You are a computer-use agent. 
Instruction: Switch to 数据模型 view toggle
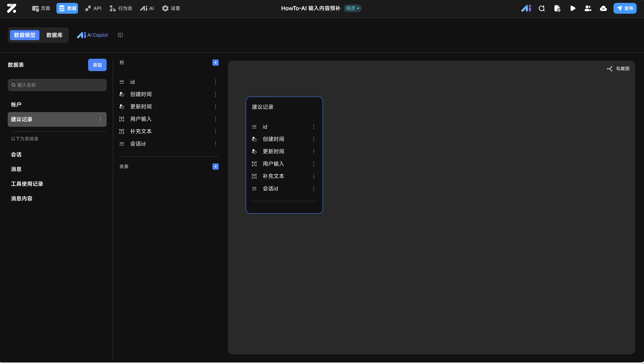pos(25,35)
